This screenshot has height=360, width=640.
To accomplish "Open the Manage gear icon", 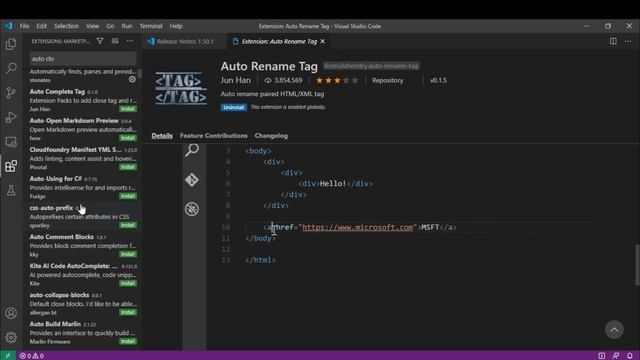I will [x=11, y=338].
